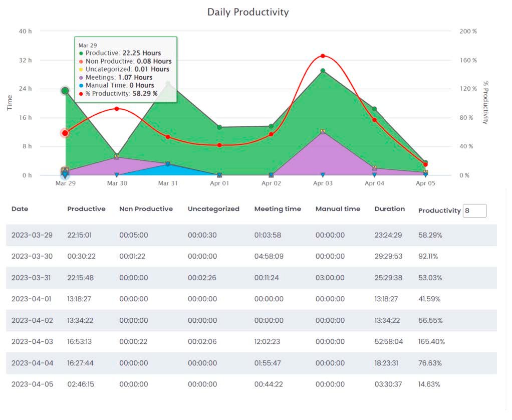Select the Uncategorized column header

213,209
